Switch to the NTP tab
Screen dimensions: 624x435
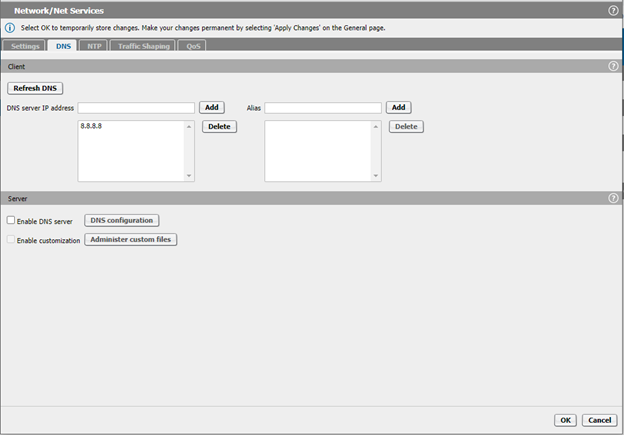[x=94, y=46]
